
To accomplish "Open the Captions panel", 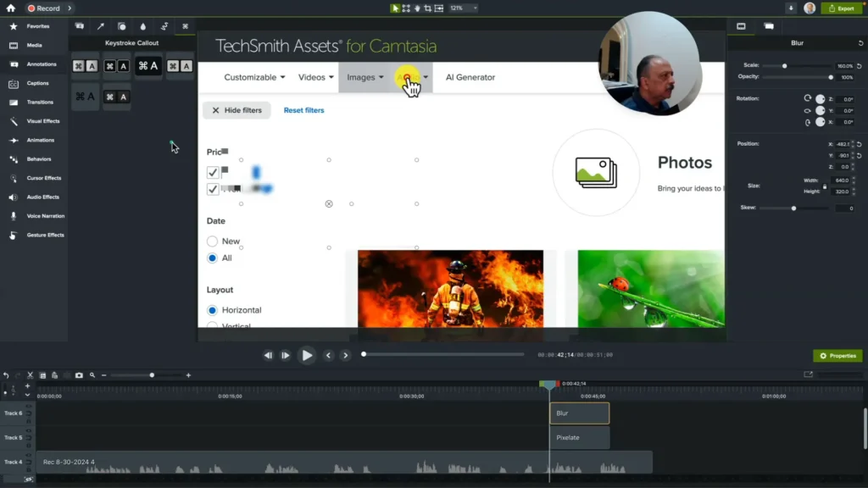I will click(34, 83).
